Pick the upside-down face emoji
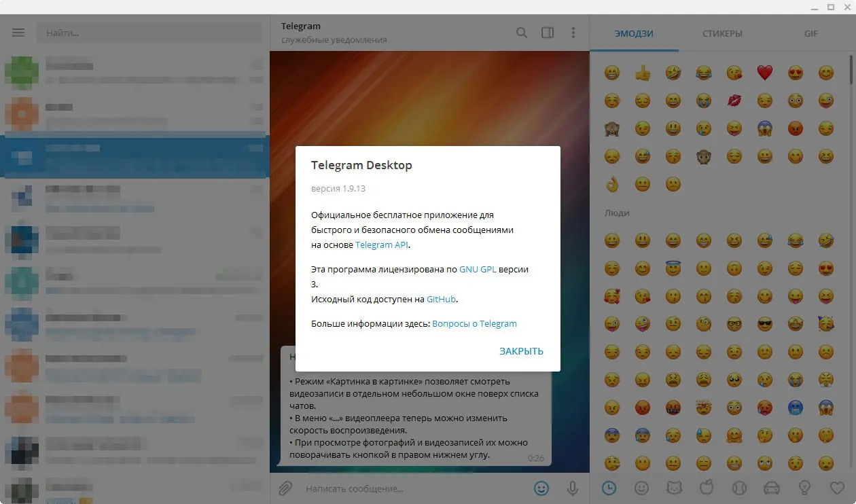This screenshot has width=856, height=504. [x=734, y=268]
